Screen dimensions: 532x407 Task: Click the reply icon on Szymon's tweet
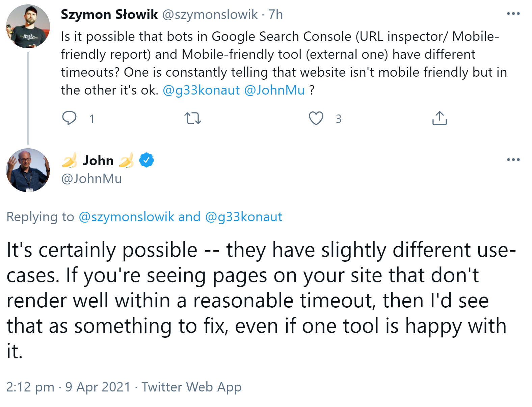[69, 118]
